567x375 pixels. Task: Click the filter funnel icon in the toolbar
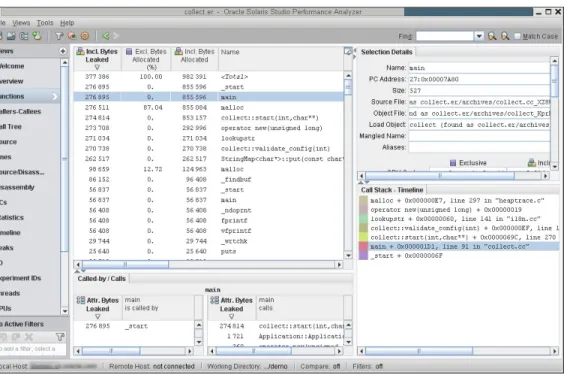(x=59, y=36)
